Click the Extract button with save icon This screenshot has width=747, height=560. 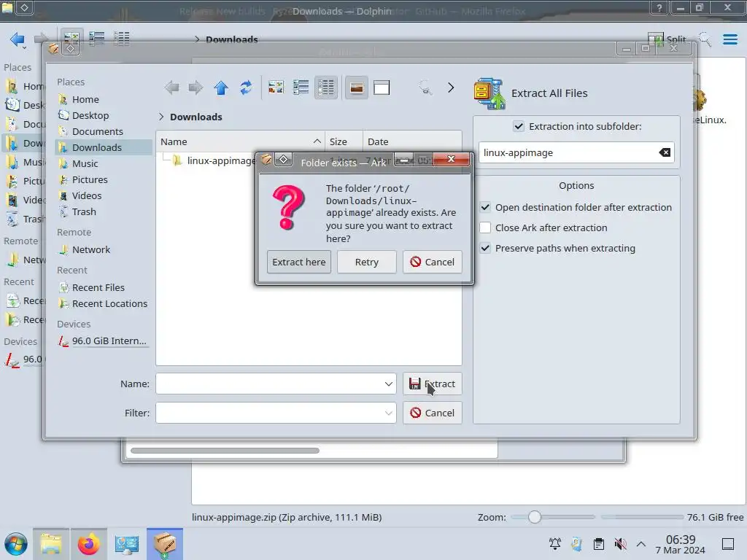click(432, 384)
